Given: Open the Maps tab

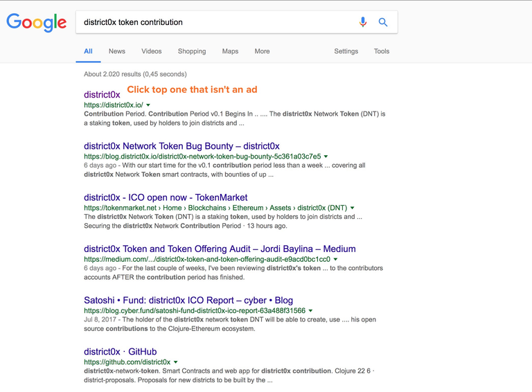Looking at the screenshot, I should point(230,51).
